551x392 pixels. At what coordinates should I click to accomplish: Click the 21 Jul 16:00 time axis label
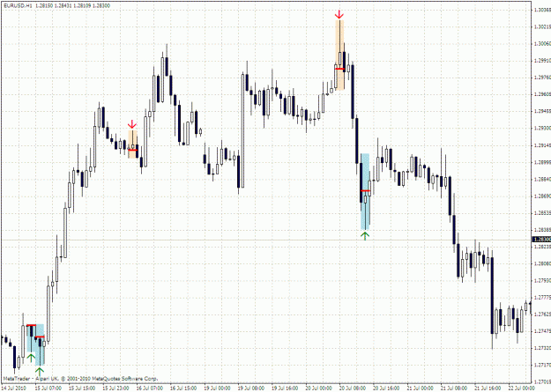(x=488, y=388)
